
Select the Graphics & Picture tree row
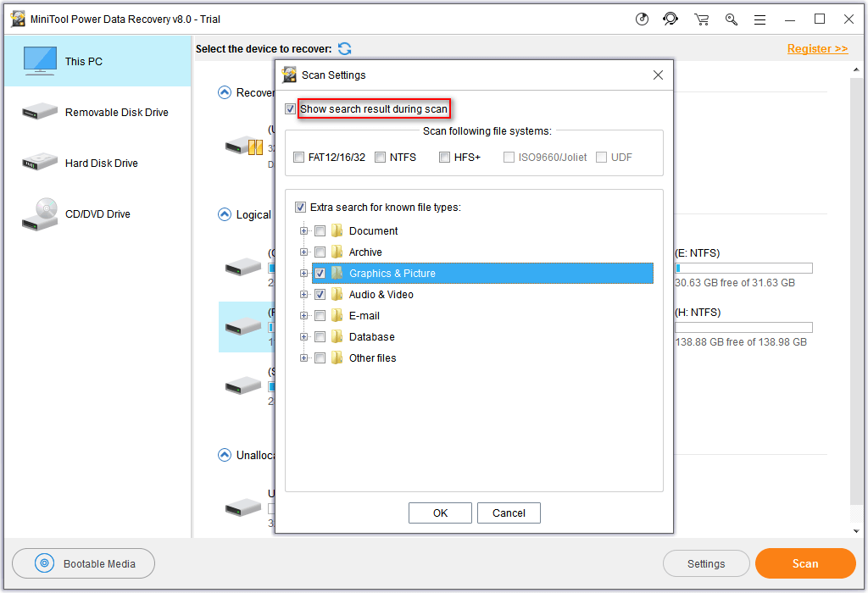pos(482,274)
